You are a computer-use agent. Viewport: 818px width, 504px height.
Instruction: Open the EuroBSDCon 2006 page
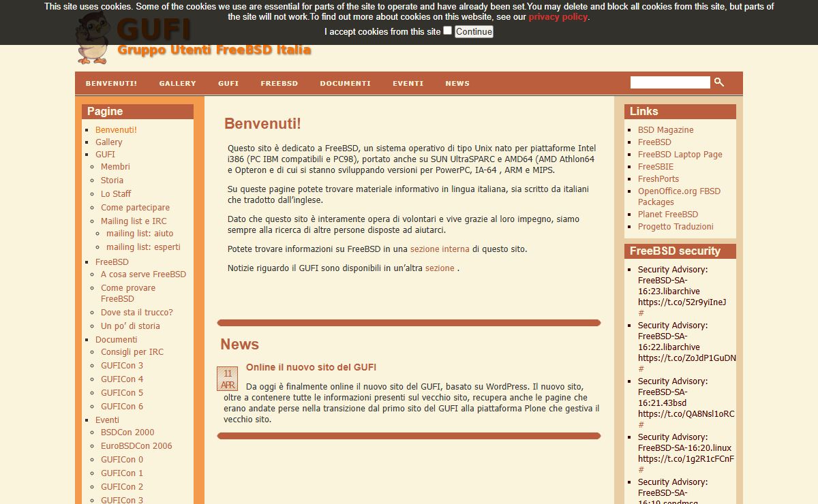136,446
